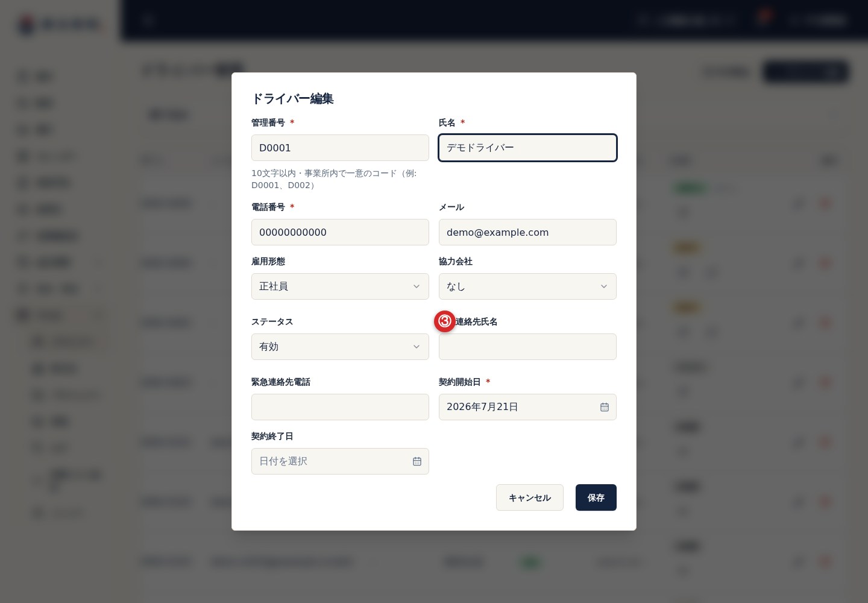868x603 pixels.
Task: Focus the 管理番号 input field
Action: [340, 148]
